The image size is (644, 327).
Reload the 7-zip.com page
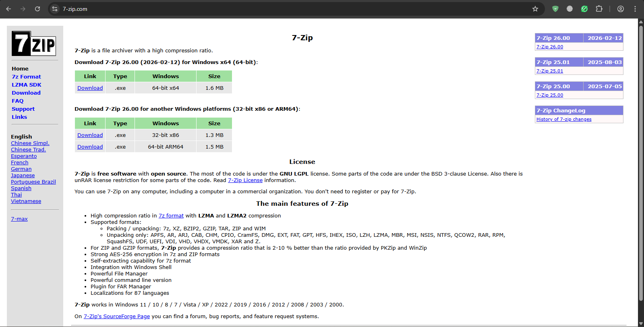pyautogui.click(x=37, y=9)
